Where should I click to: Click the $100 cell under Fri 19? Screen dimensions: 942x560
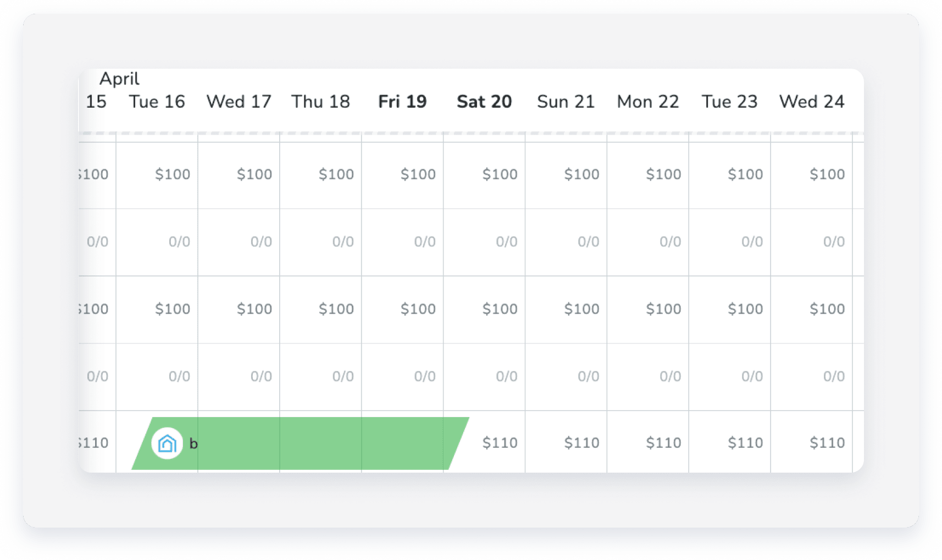tap(418, 174)
